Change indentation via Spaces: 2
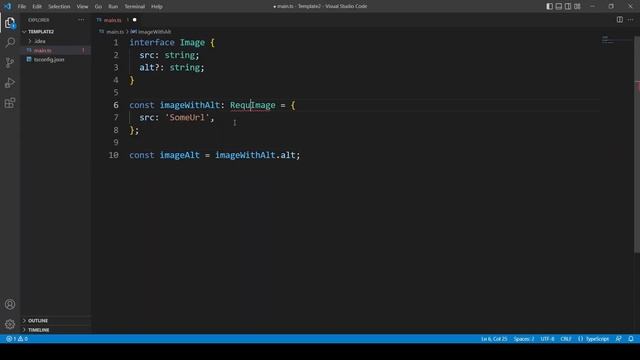The image size is (640, 360). pos(524,339)
